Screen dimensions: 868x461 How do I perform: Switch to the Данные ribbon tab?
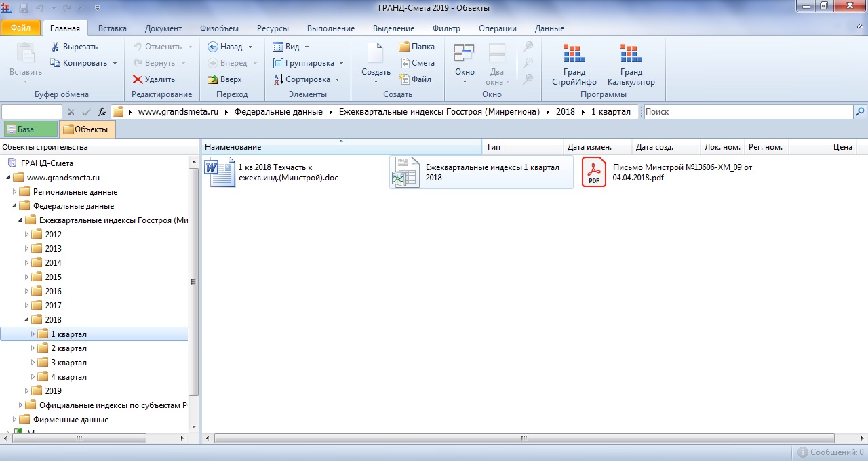pos(549,28)
